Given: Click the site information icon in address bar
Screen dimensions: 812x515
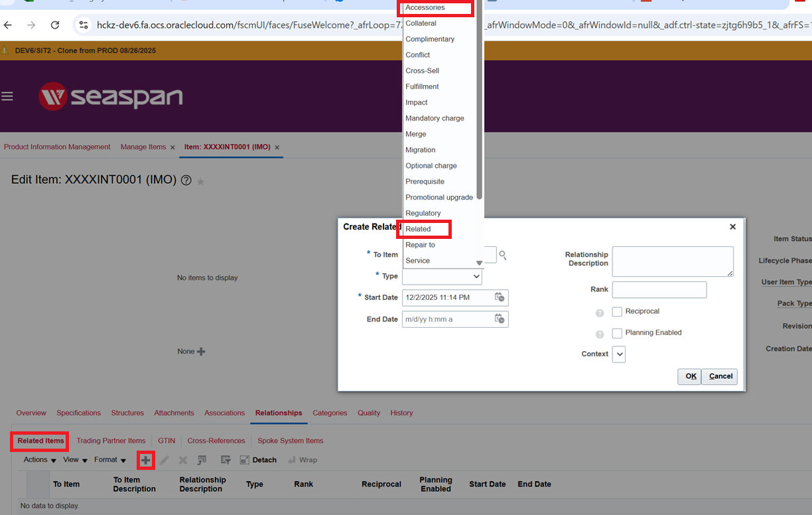Looking at the screenshot, I should [84, 25].
